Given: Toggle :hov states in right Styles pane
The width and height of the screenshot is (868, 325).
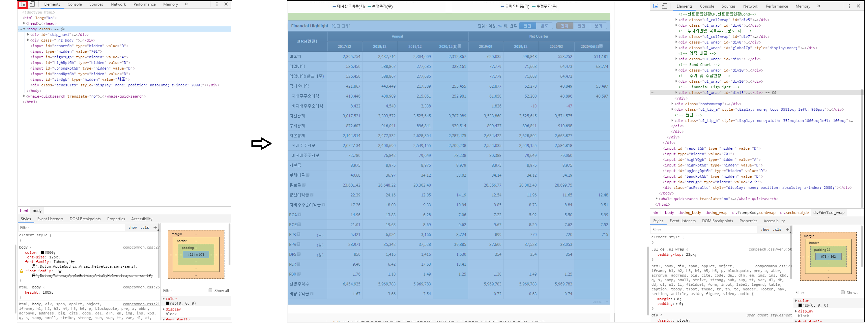Looking at the screenshot, I should [765, 230].
